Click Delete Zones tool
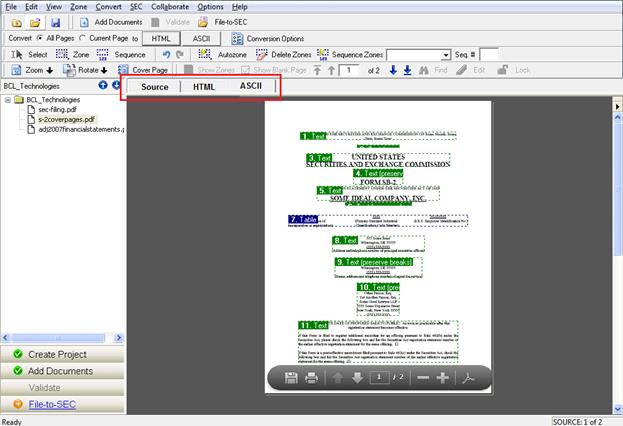This screenshot has height=426, width=623. tap(284, 54)
